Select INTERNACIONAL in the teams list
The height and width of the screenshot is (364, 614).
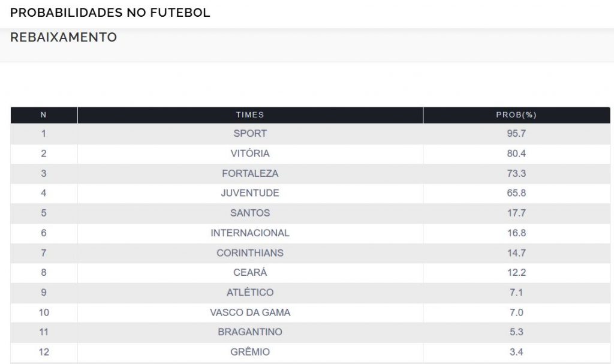(250, 233)
